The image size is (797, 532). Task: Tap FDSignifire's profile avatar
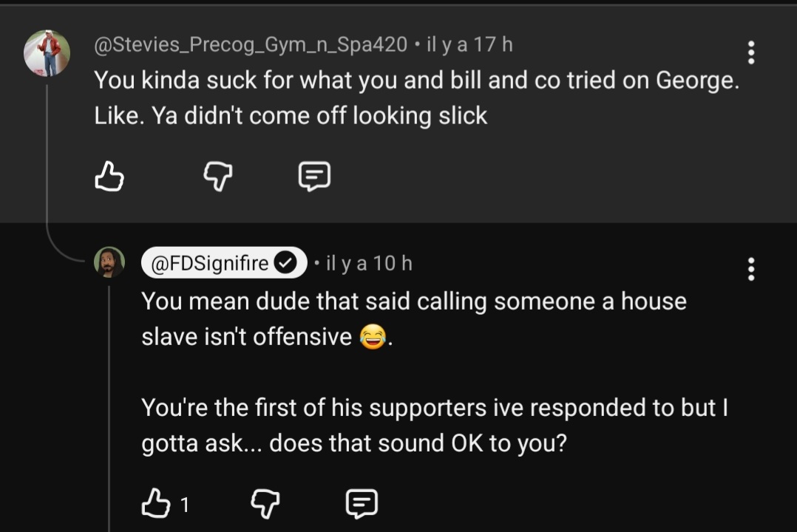109,262
